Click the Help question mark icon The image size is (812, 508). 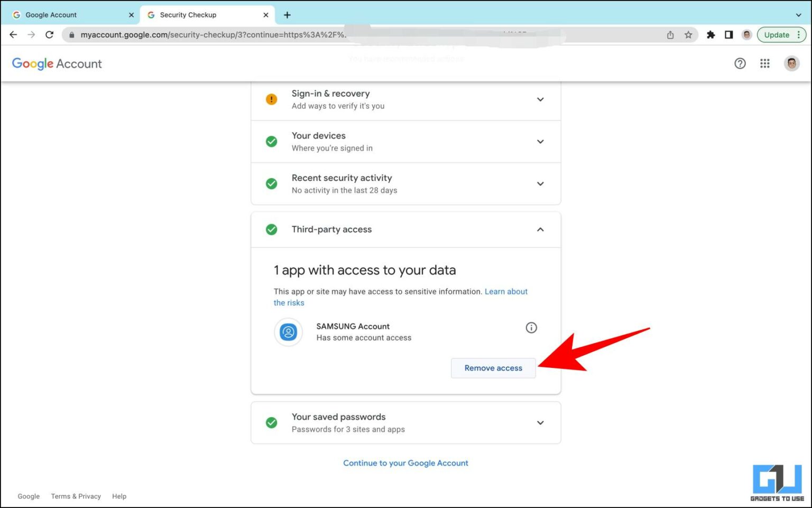[740, 63]
